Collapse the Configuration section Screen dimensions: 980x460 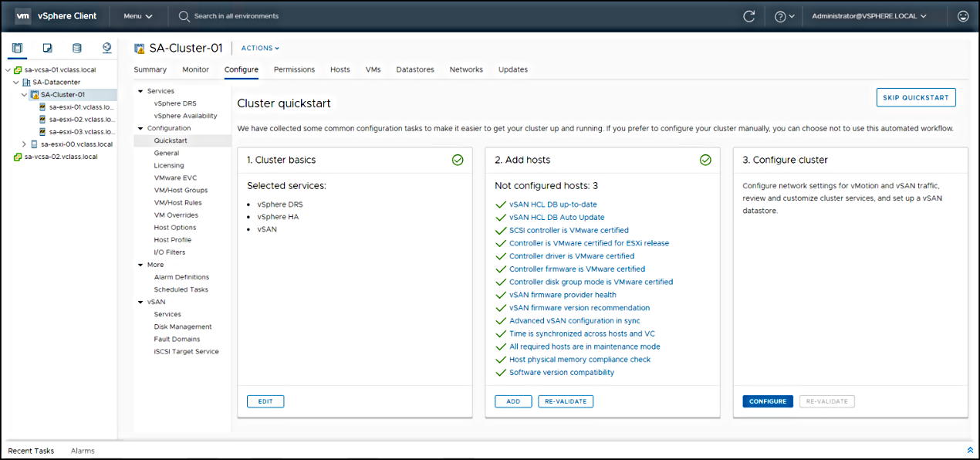140,128
